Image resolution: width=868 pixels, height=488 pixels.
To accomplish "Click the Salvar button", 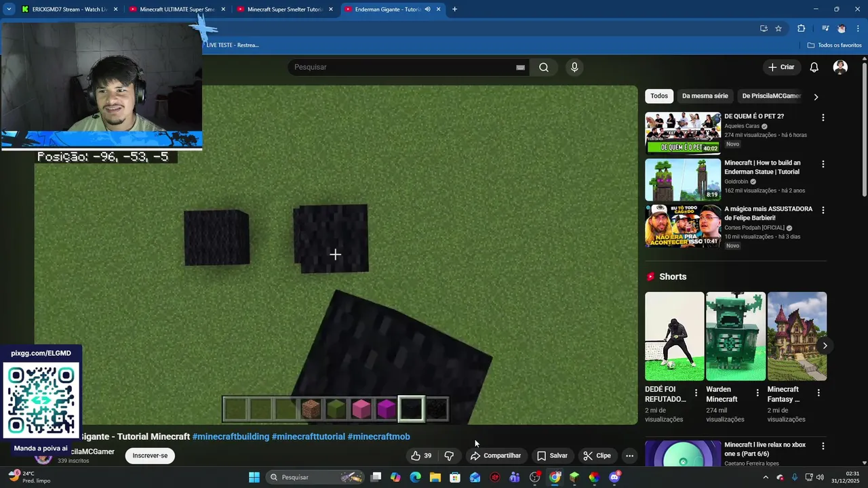I will 552,455.
